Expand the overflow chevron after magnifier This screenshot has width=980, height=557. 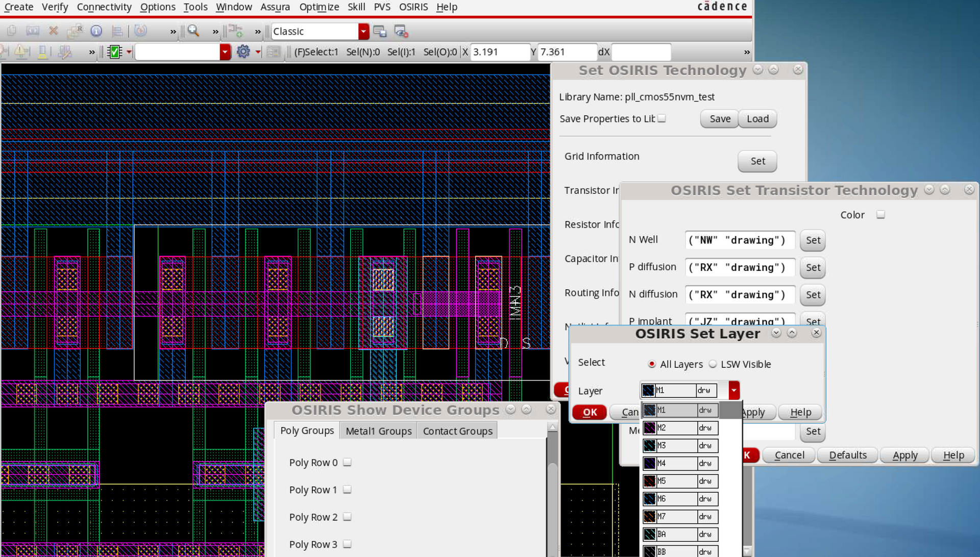click(215, 32)
